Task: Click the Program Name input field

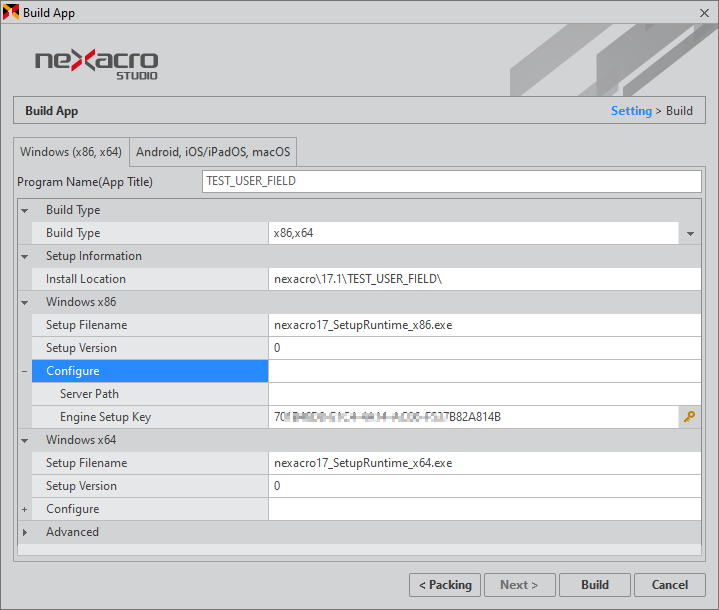Action: [452, 181]
